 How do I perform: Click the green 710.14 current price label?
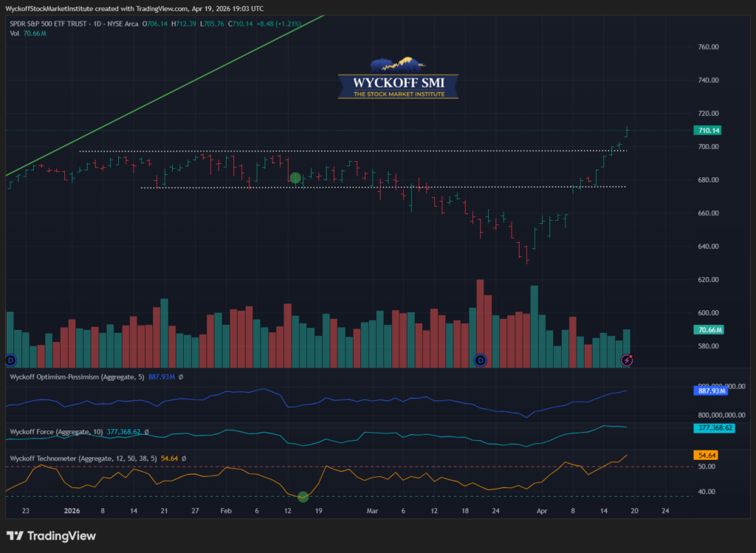point(707,130)
